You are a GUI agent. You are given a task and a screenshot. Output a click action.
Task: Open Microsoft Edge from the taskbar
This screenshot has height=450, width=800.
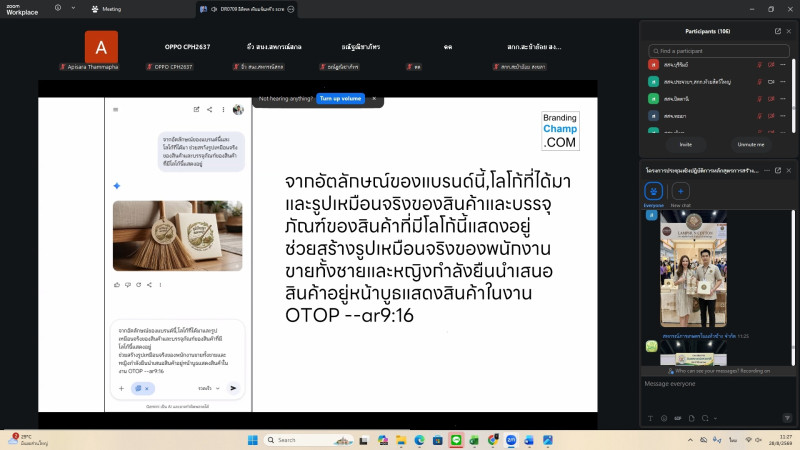click(x=419, y=440)
